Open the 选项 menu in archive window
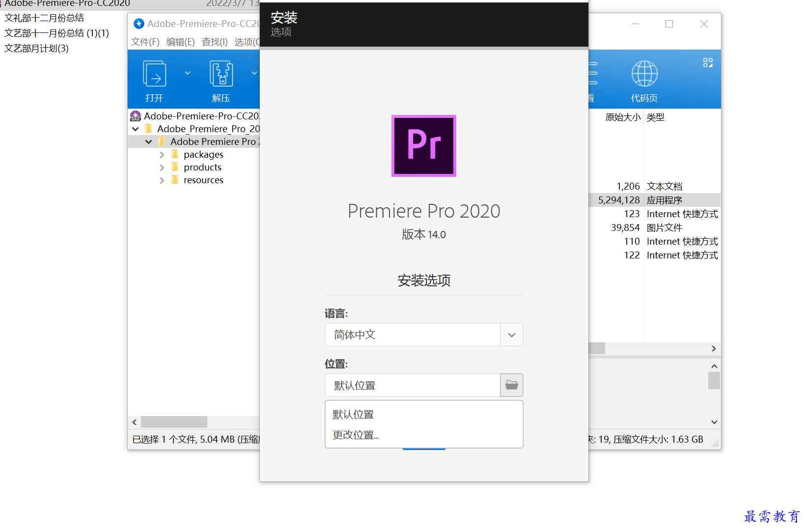 (247, 42)
